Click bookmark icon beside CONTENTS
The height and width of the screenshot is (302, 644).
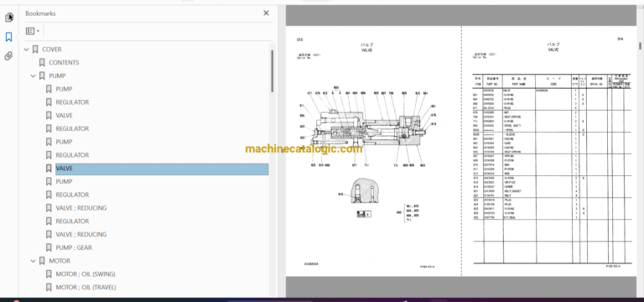[42, 62]
